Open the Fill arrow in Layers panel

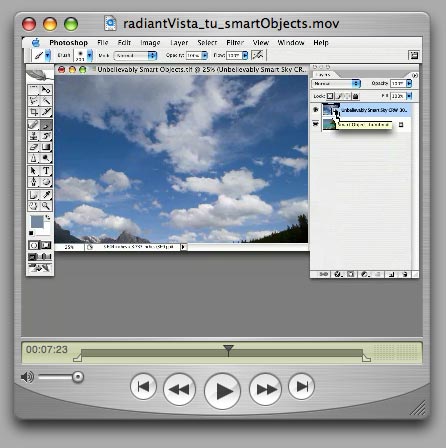409,96
